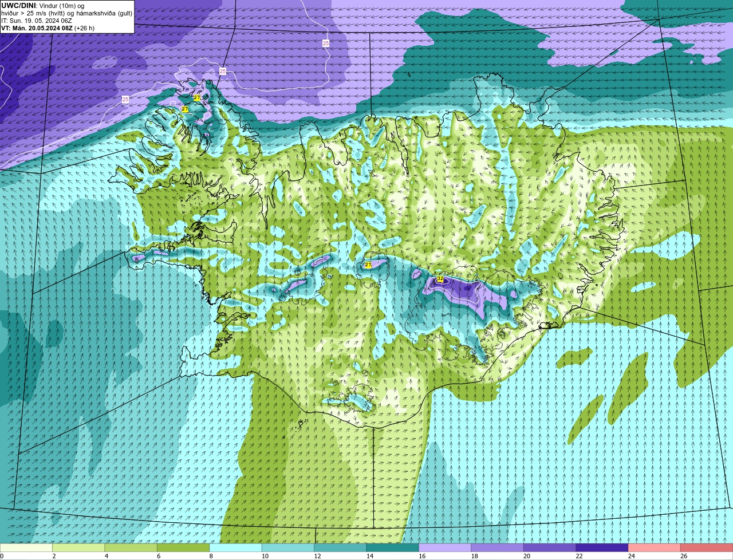Click the legend value "12"

pos(317,556)
